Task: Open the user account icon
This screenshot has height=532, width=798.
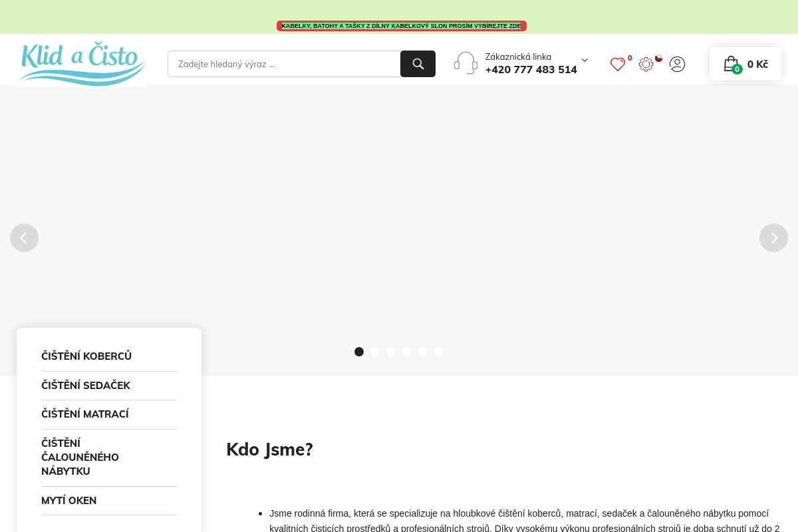Action: click(677, 64)
